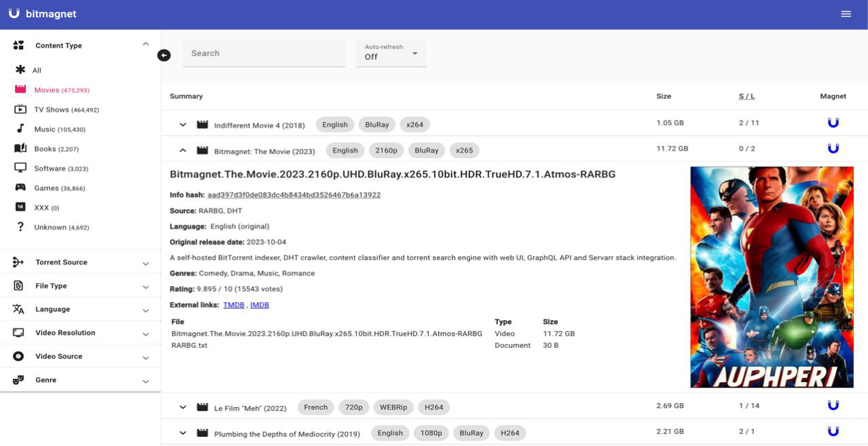
Task: Click the info hash link
Action: pos(294,195)
